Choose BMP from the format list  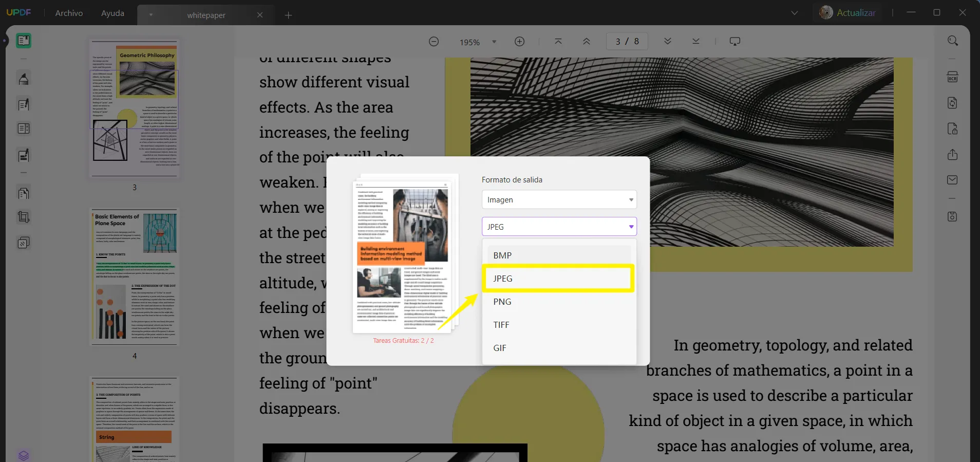click(559, 255)
